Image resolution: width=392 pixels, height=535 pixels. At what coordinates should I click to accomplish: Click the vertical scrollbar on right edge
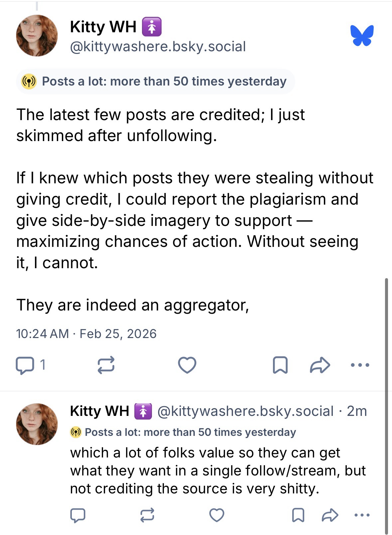pyautogui.click(x=386, y=399)
